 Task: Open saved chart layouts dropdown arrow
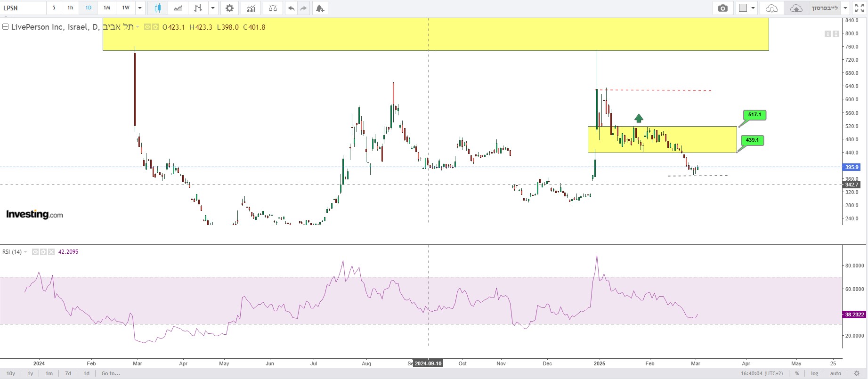845,8
